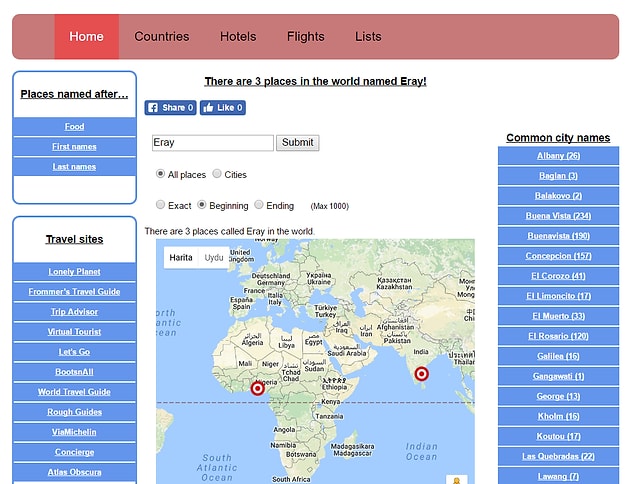Open the El Limoncito (17) city link
The width and height of the screenshot is (635, 484).
tap(558, 296)
